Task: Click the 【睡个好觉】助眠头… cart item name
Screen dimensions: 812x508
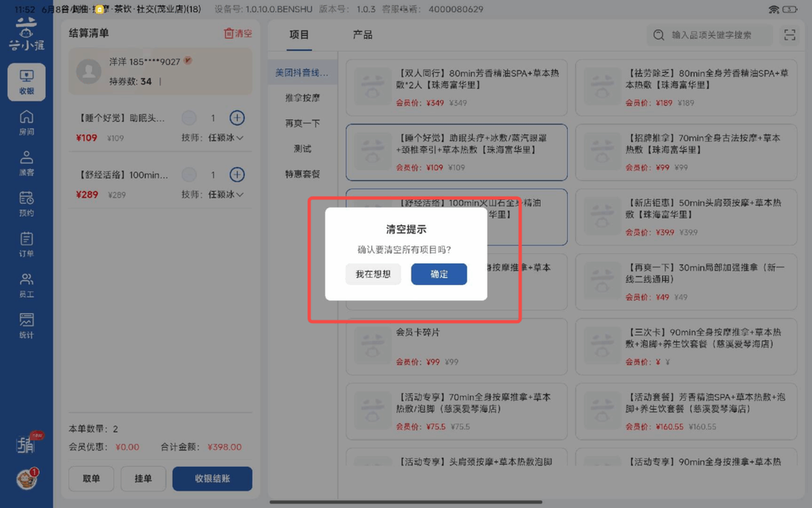Action: tap(121, 118)
